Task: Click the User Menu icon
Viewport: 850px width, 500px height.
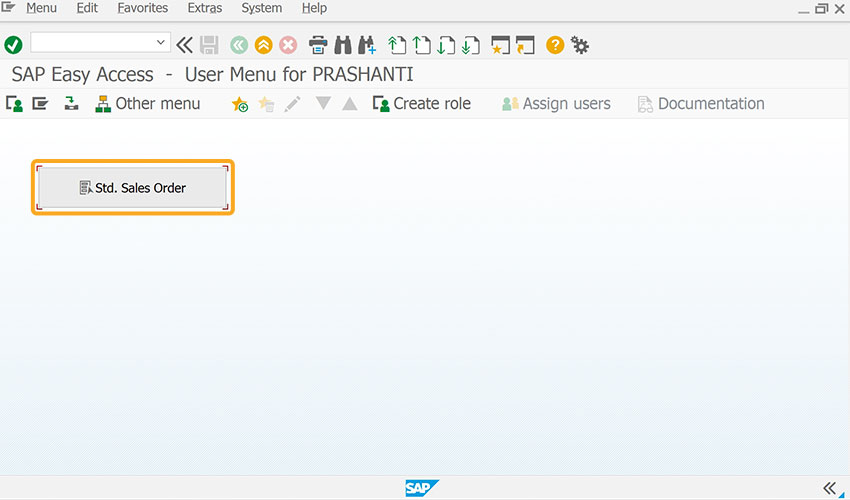Action: click(14, 104)
